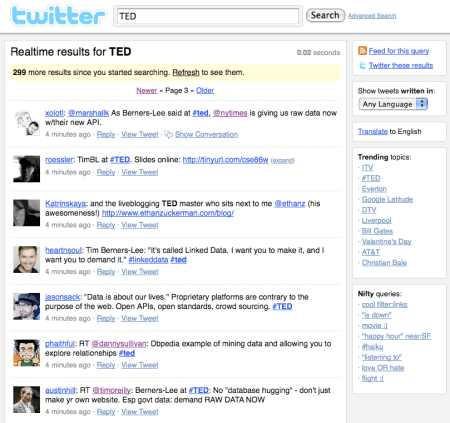Screen dimensions: 450x423
Task: Go to the Older results page
Action: tap(205, 90)
